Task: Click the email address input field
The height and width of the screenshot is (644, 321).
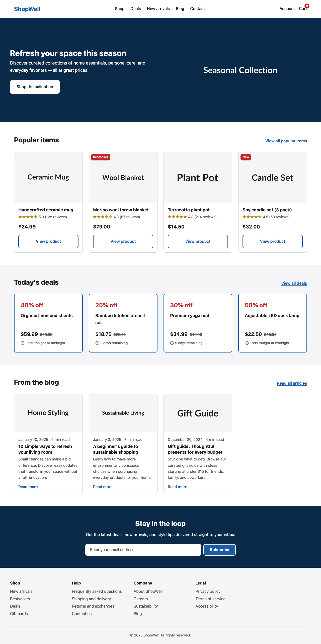Action: [143, 550]
